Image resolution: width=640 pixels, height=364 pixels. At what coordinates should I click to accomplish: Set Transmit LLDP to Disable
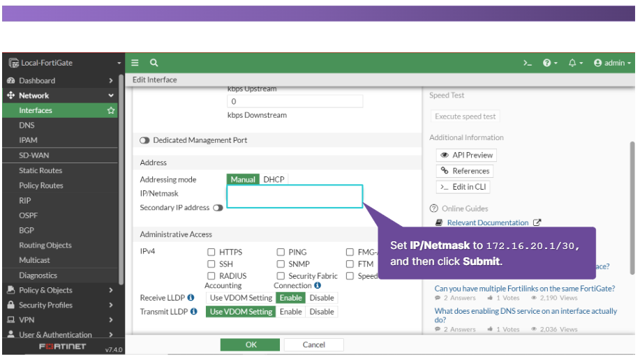322,312
